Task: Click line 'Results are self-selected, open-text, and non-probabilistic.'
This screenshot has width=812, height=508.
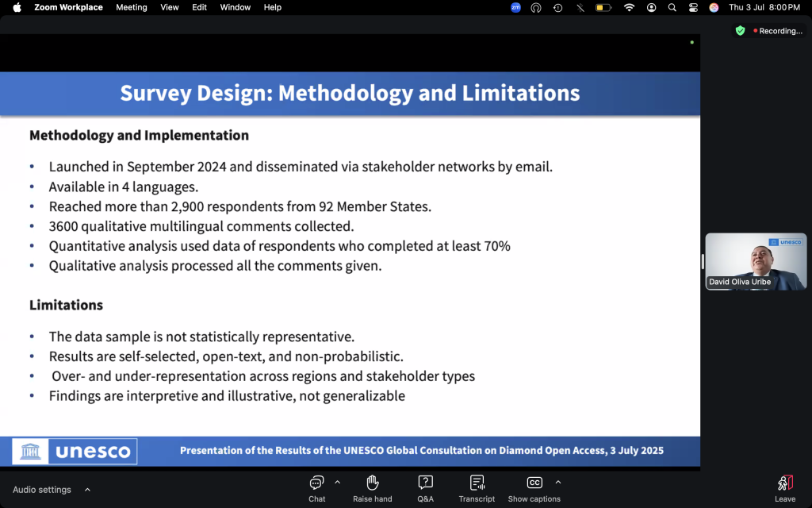Action: 226,356
